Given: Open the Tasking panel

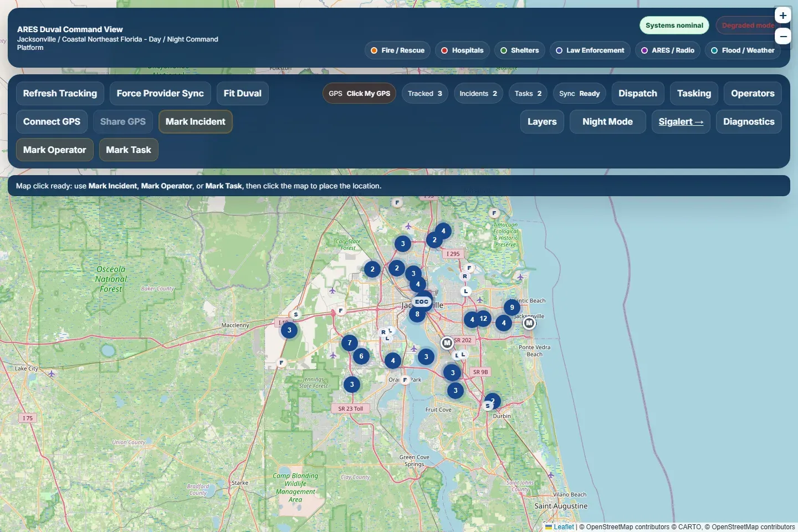Looking at the screenshot, I should [x=694, y=94].
